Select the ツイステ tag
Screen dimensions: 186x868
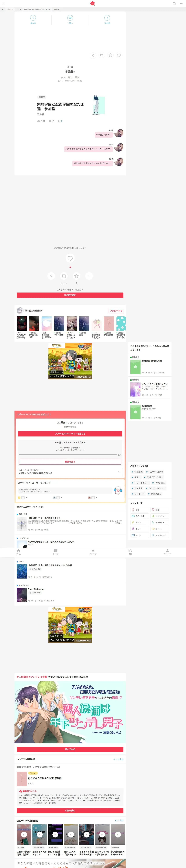(x=137, y=488)
